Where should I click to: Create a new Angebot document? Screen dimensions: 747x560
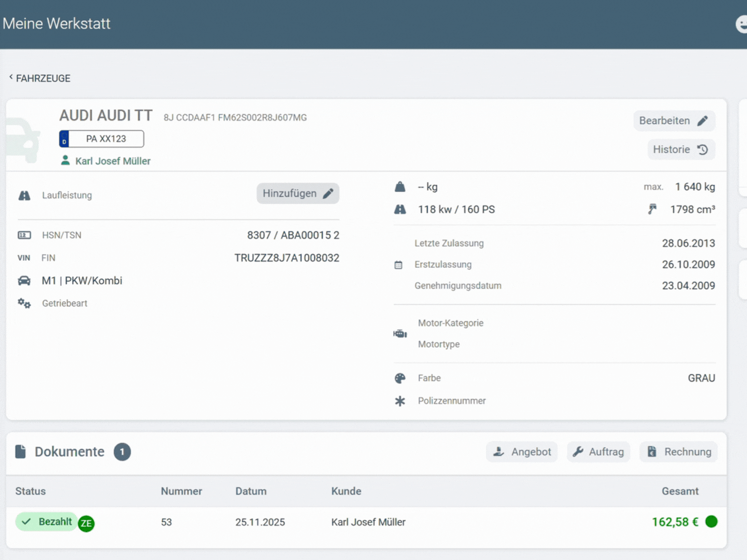pyautogui.click(x=522, y=452)
